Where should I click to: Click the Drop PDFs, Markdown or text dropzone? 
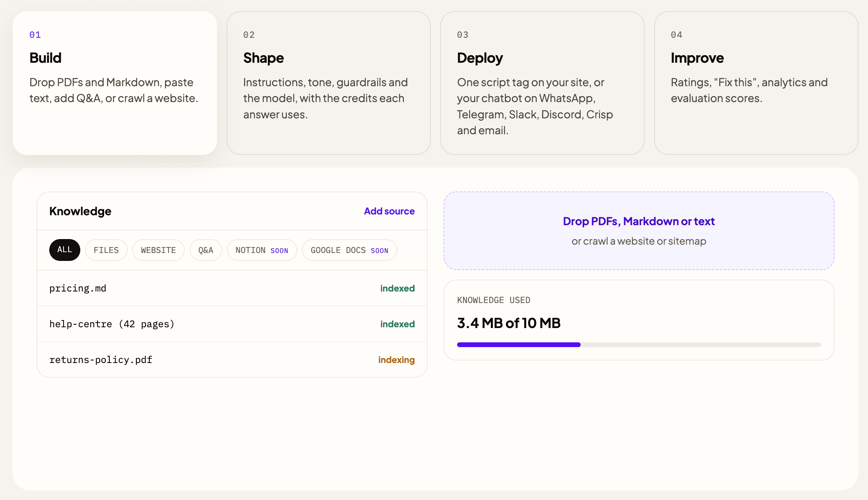click(x=639, y=231)
